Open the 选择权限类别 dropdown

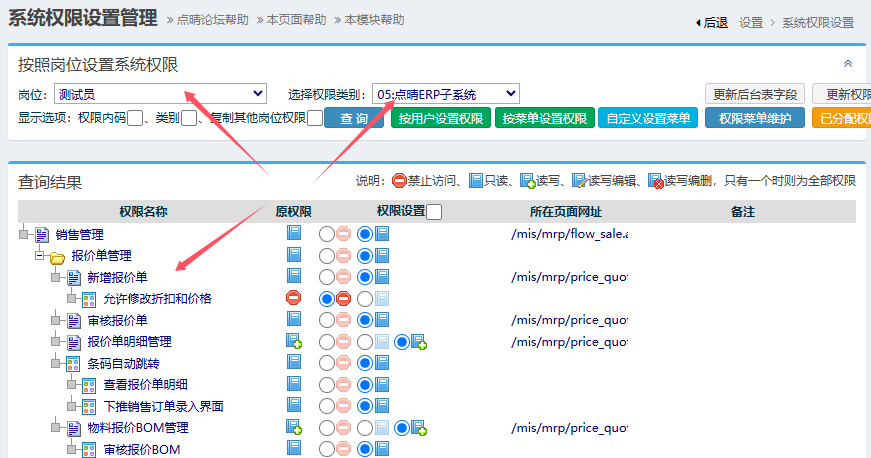446,93
